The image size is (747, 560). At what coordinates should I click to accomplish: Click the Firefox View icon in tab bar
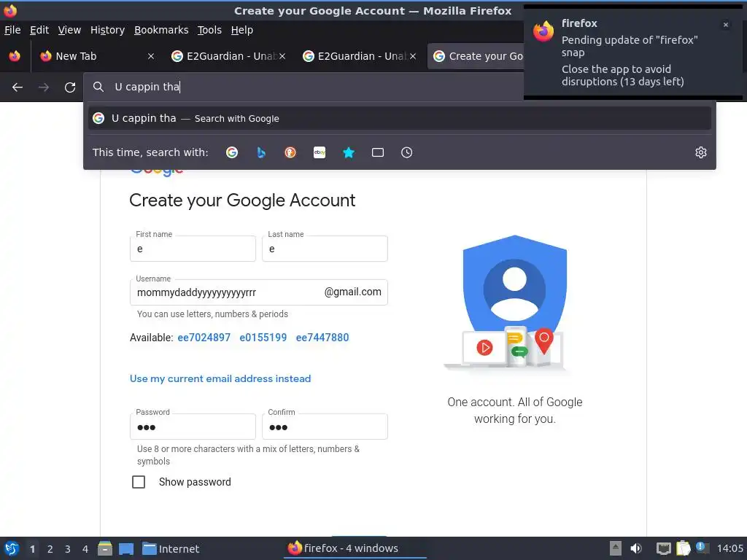15,56
